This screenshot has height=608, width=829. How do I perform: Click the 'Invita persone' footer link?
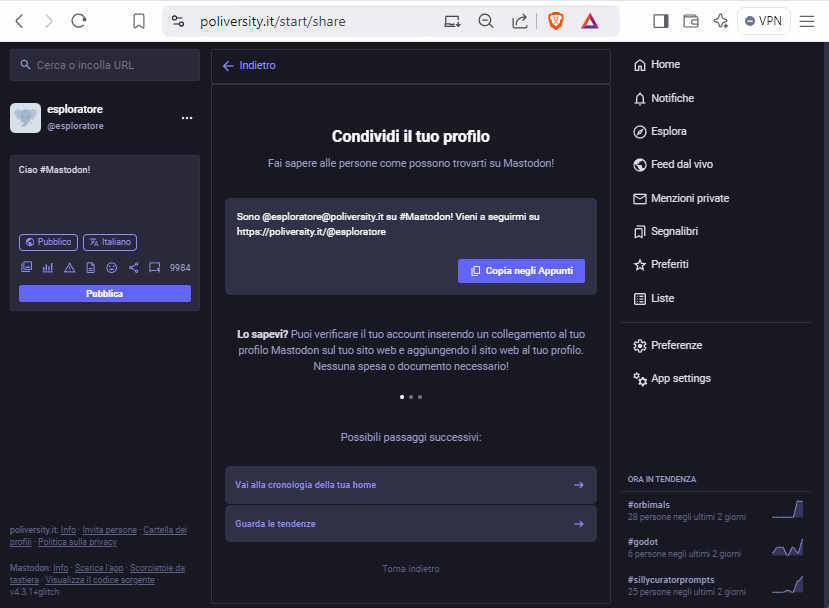tap(109, 530)
